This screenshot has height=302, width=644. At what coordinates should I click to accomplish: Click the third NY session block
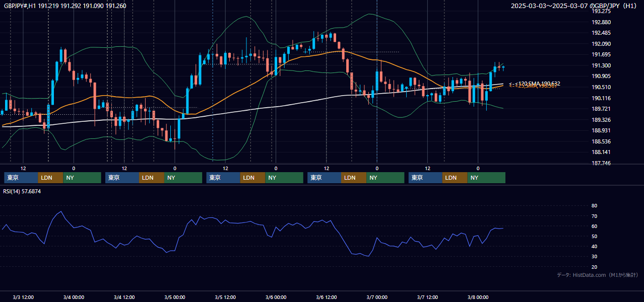(x=284, y=178)
